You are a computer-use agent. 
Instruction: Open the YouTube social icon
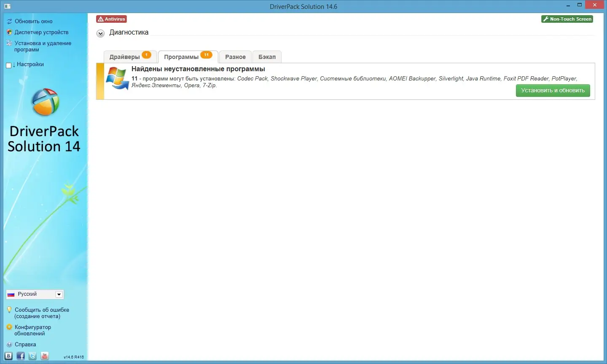point(45,356)
